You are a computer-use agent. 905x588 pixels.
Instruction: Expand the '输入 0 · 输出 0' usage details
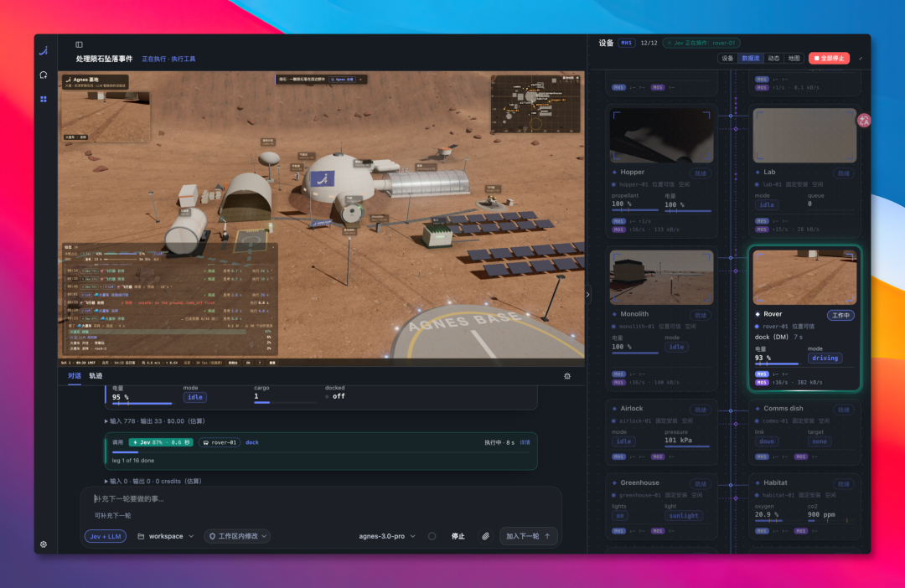(153, 482)
